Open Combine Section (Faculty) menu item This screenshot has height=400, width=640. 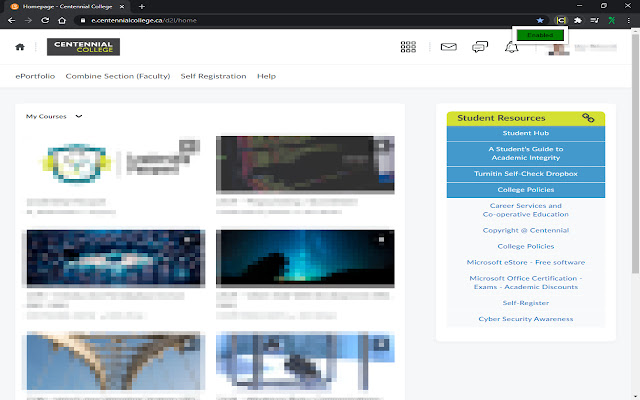click(118, 76)
